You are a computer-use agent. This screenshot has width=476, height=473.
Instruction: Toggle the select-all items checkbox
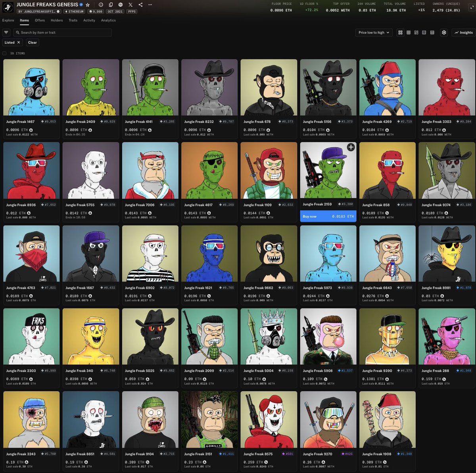pos(4,53)
